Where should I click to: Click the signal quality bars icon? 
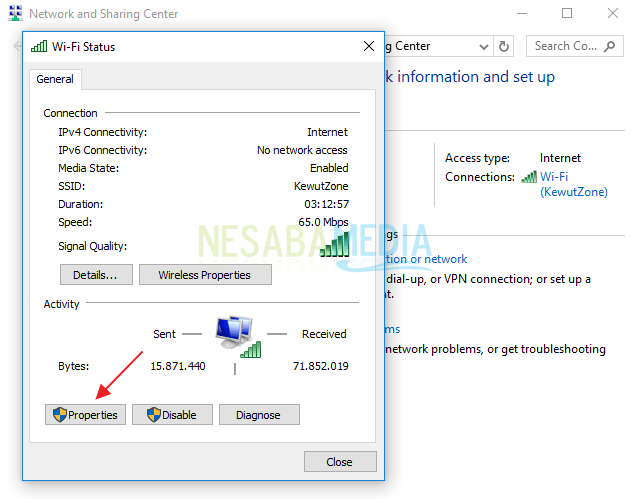click(x=335, y=245)
